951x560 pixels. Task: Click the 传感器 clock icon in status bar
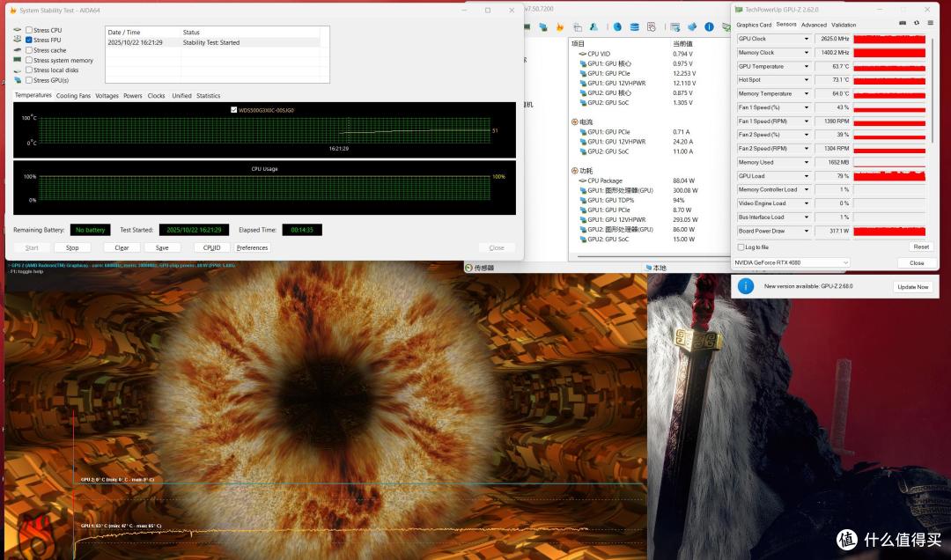pos(468,268)
